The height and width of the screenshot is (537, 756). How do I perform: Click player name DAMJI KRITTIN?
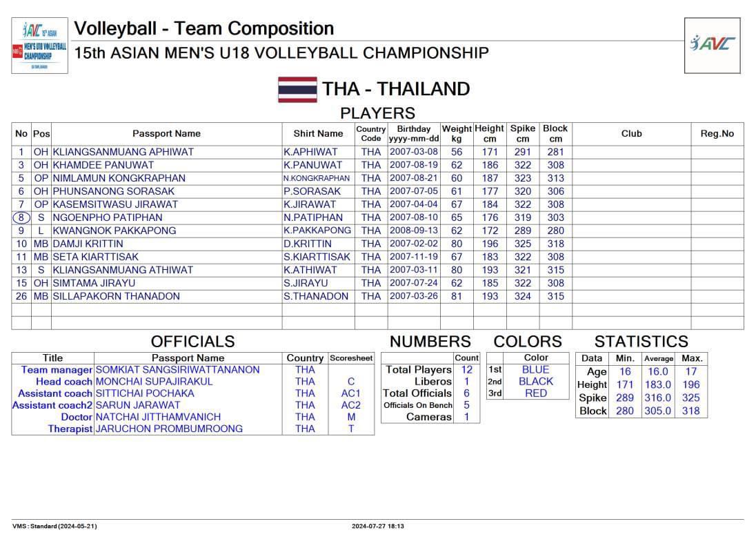pyautogui.click(x=88, y=244)
